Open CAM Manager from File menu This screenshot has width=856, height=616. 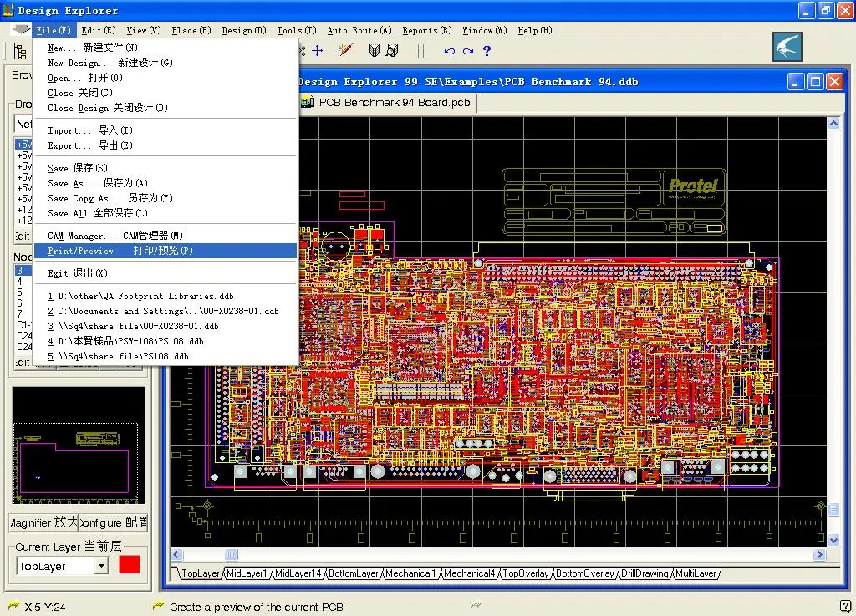165,236
